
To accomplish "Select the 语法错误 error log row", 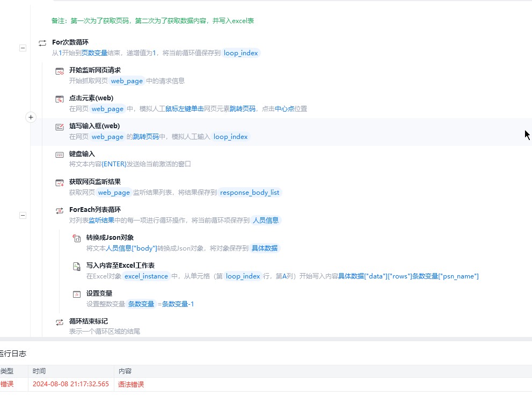I will 266,384.
